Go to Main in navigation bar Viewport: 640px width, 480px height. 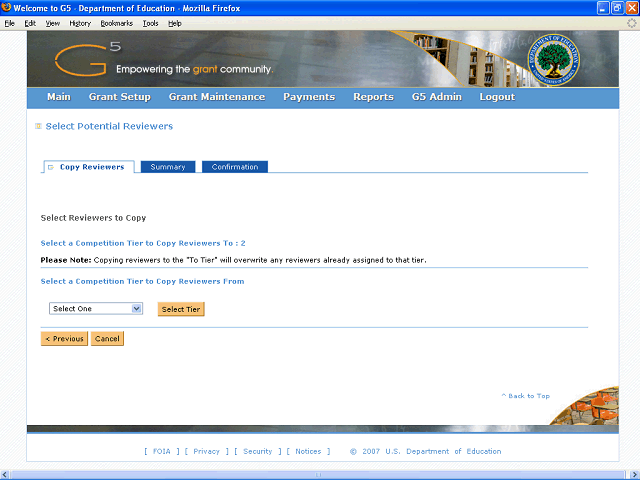[x=59, y=97]
